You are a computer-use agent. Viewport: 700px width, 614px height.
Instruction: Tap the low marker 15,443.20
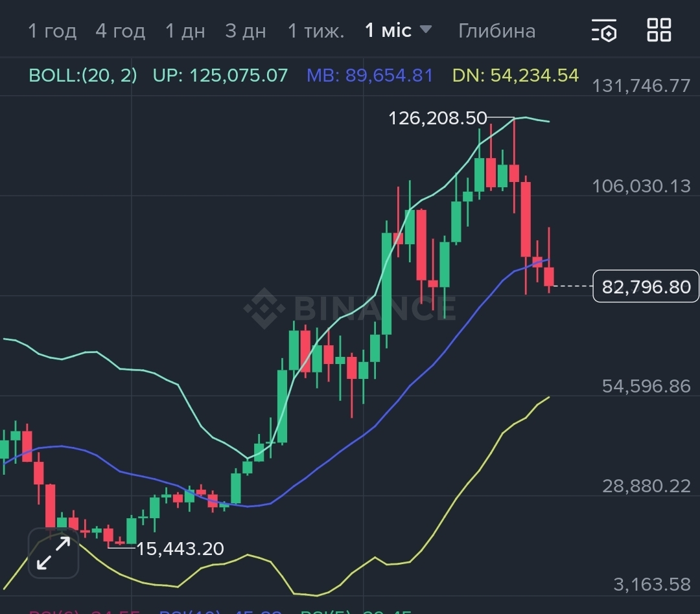[180, 549]
